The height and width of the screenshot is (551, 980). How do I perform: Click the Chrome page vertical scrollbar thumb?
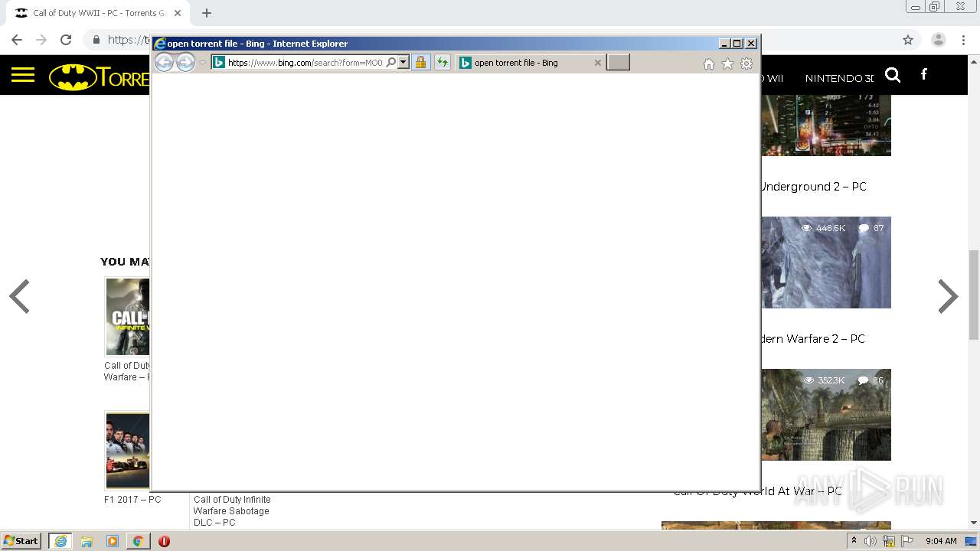click(974, 295)
